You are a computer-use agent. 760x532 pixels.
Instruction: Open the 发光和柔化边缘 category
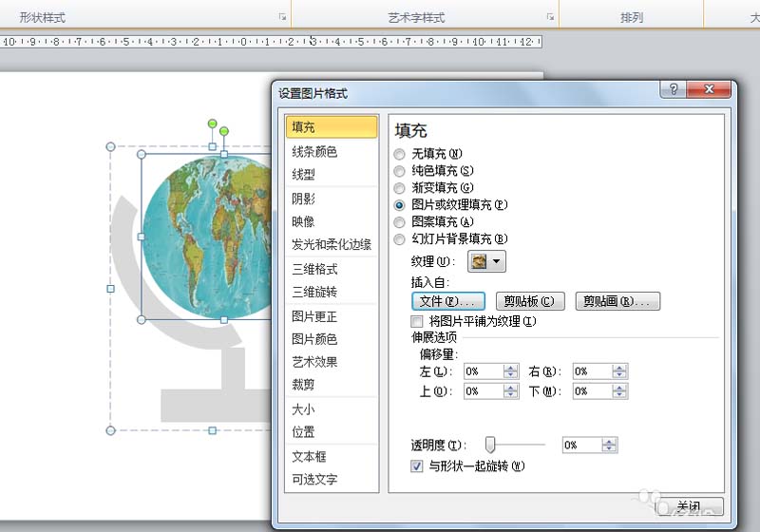[x=332, y=244]
